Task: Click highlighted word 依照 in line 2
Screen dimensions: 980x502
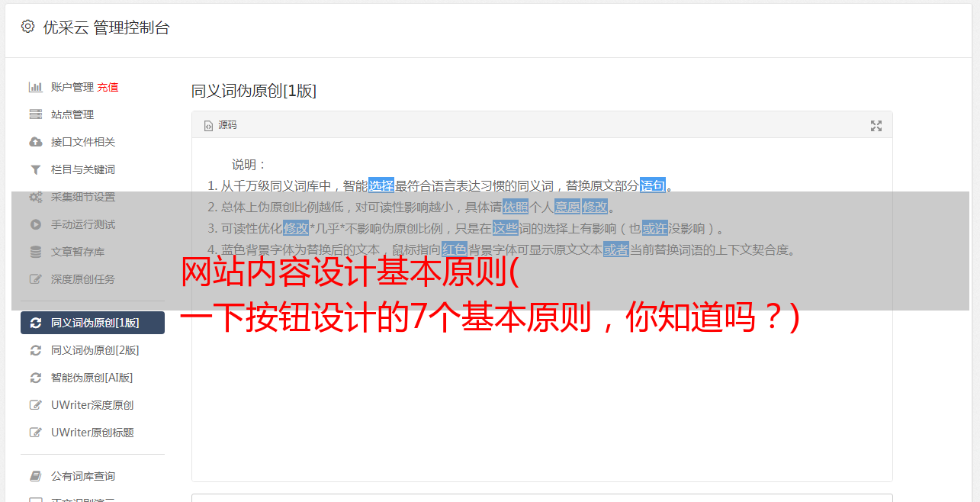Action: (515, 207)
